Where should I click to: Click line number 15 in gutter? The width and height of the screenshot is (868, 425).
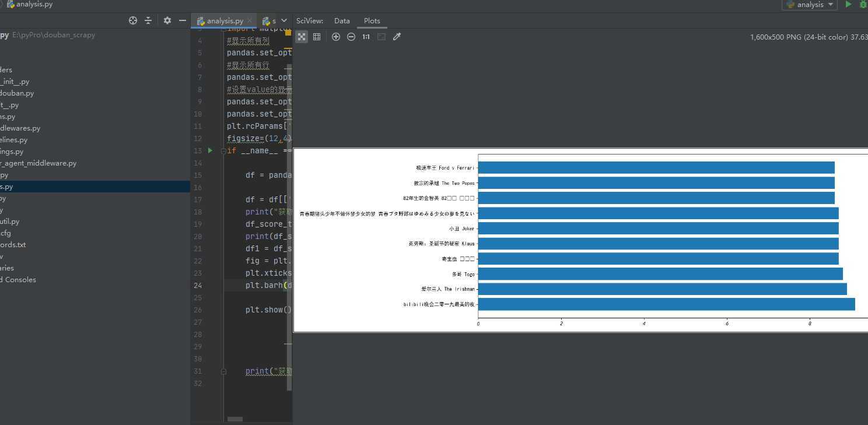click(x=198, y=175)
